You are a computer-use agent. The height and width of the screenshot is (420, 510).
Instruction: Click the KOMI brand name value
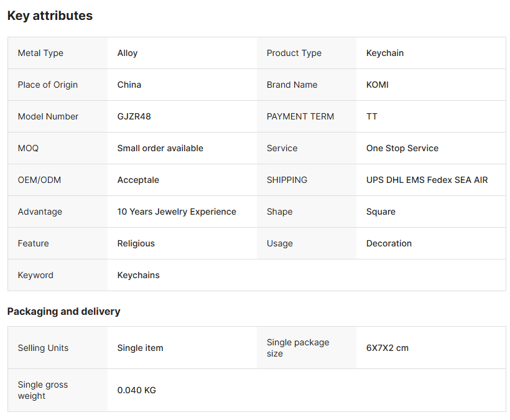(x=378, y=85)
